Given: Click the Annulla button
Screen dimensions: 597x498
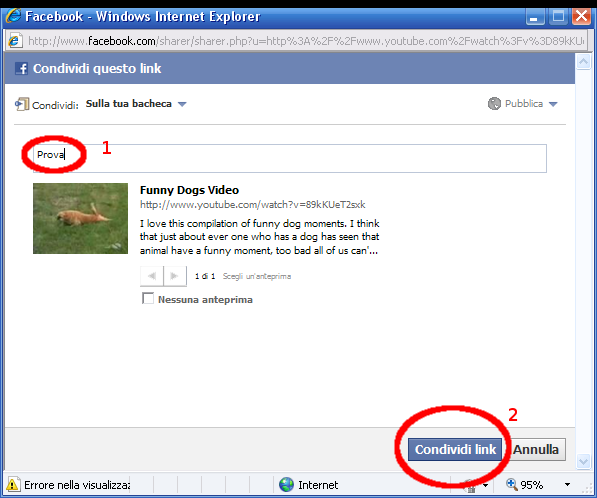Looking at the screenshot, I should coord(535,449).
